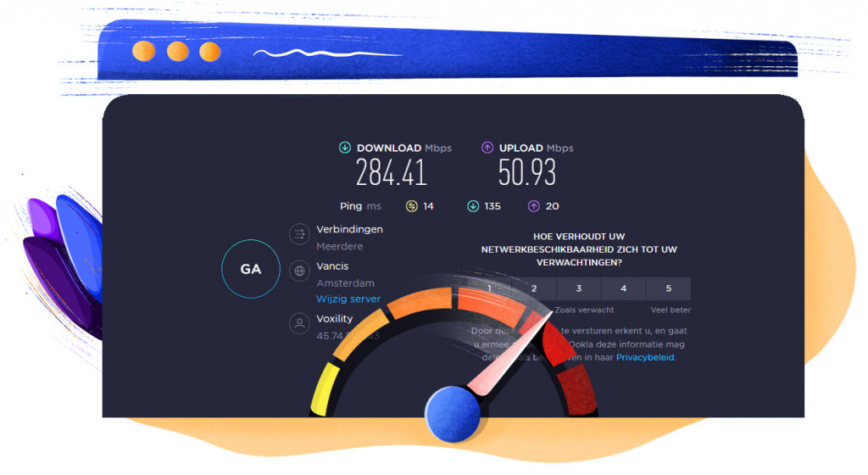Screen dimensions: 868x475
Task: Click the Zoals verwacht scale label
Action: click(584, 310)
